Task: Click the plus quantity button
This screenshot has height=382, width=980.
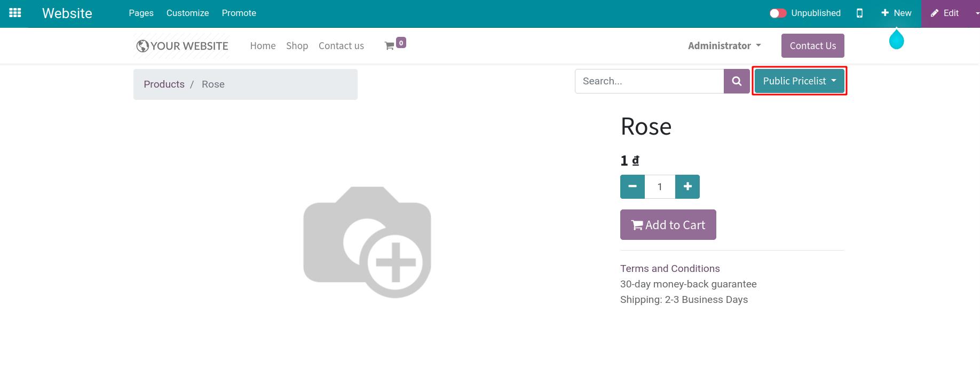Action: pos(687,186)
